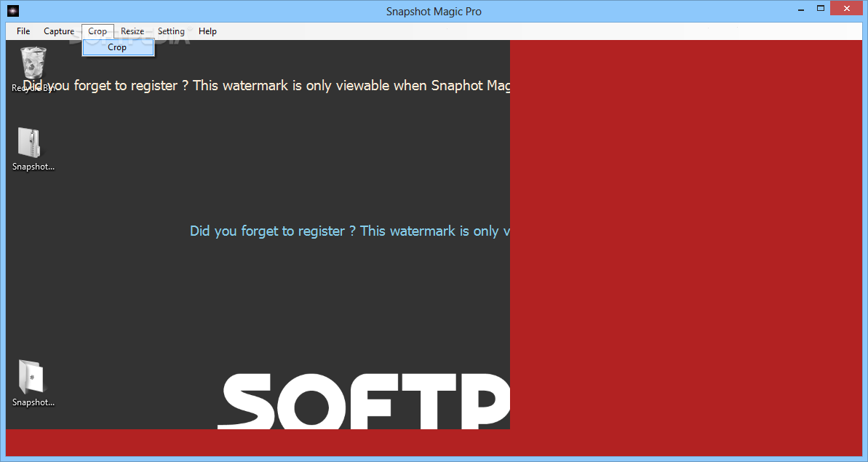Collapse the open Crop menu header
The image size is (868, 462).
pos(97,31)
